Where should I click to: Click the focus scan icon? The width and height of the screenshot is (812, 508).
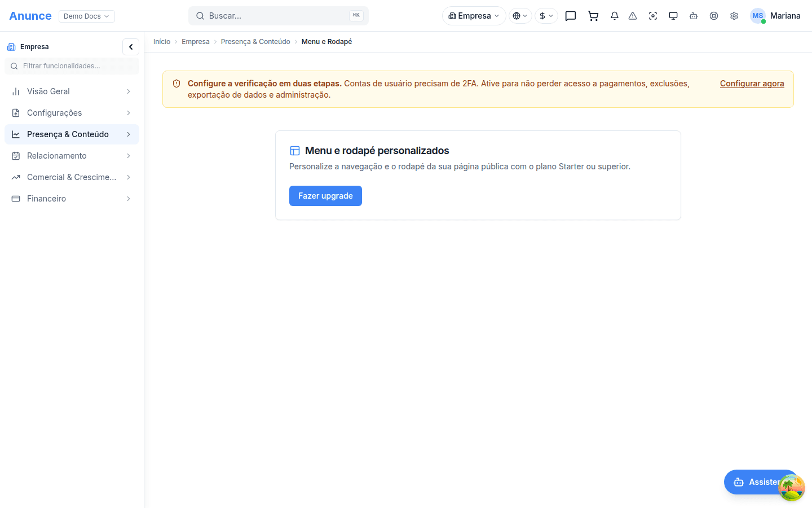coord(653,16)
